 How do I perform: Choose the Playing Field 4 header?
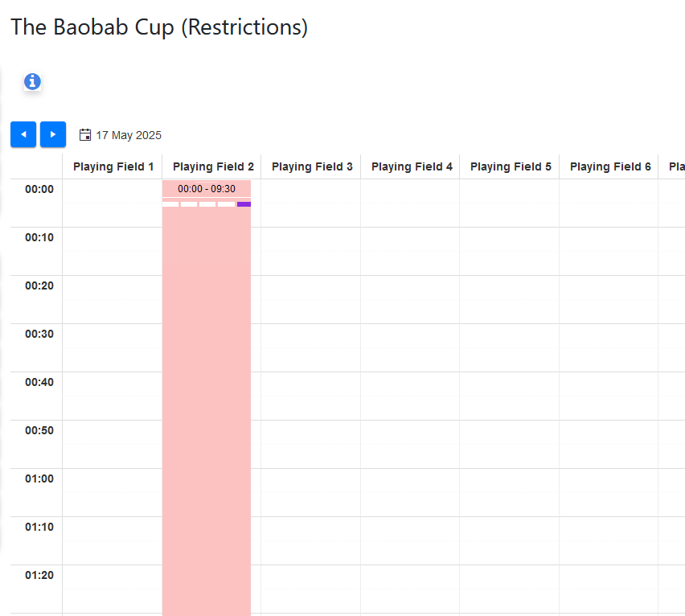pos(412,166)
